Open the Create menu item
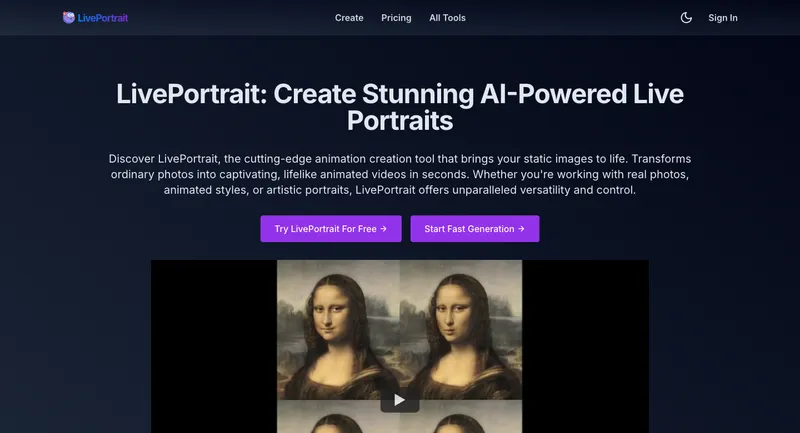This screenshot has width=800, height=433. coord(349,18)
